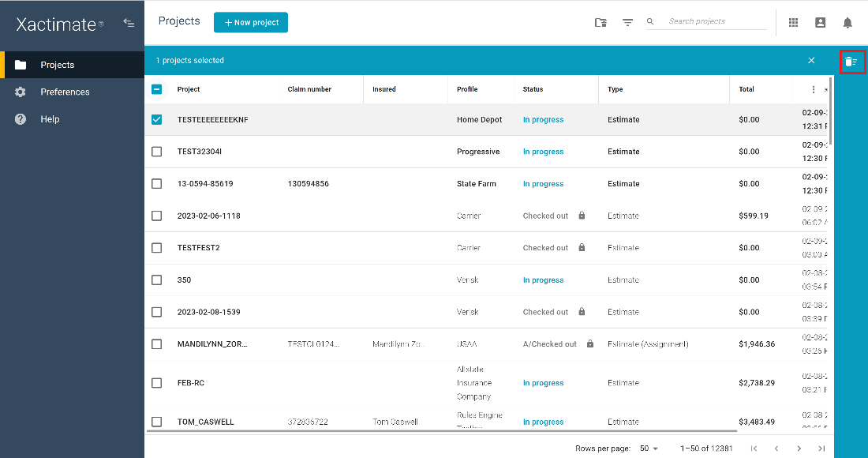Sort by Claim number column header
868x458 pixels.
point(309,89)
